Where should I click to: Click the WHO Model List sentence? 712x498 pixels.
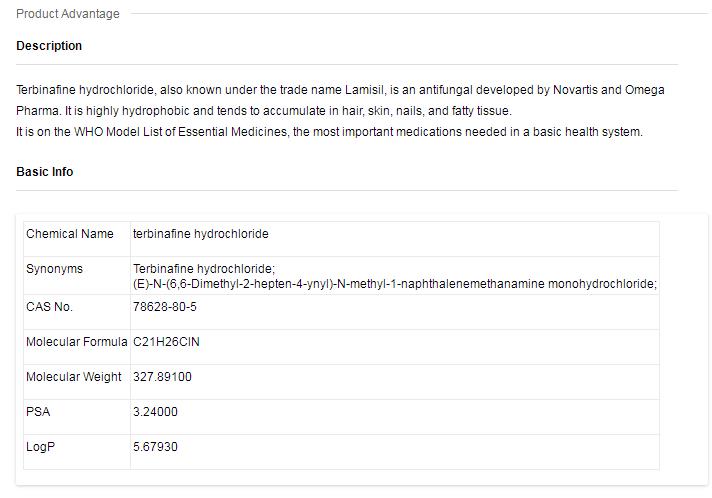329,132
